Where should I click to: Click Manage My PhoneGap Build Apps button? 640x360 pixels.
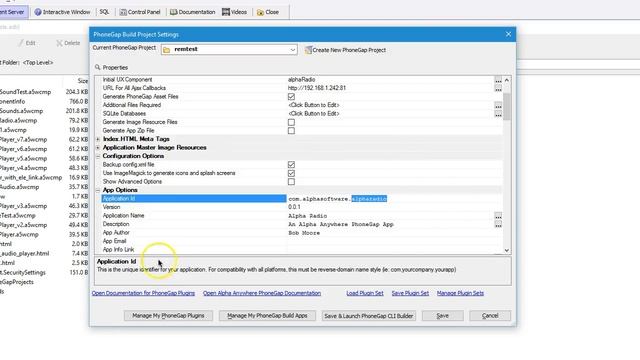coord(267,316)
